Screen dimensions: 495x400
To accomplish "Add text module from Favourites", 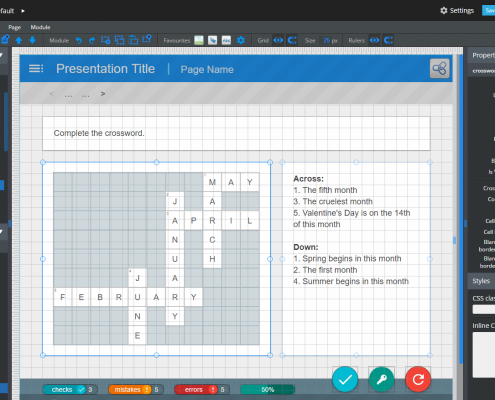I will (226, 40).
